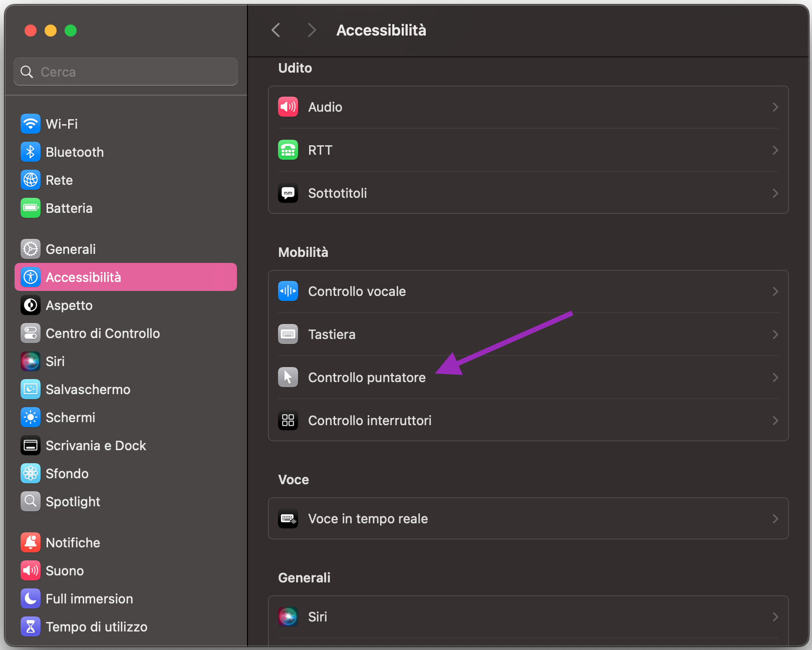Click the Tastiera keyboard icon
This screenshot has height=650, width=812.
pos(288,334)
